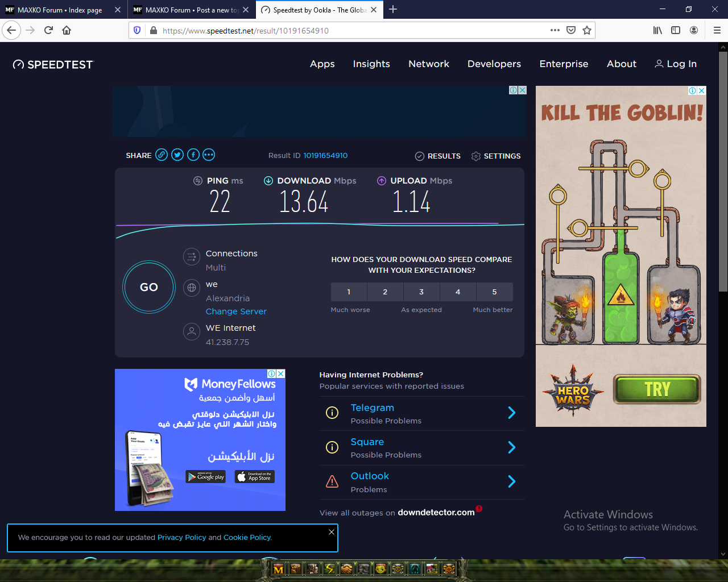728x582 pixels.
Task: Expand the Telegram outage row chevron
Action: coord(511,413)
